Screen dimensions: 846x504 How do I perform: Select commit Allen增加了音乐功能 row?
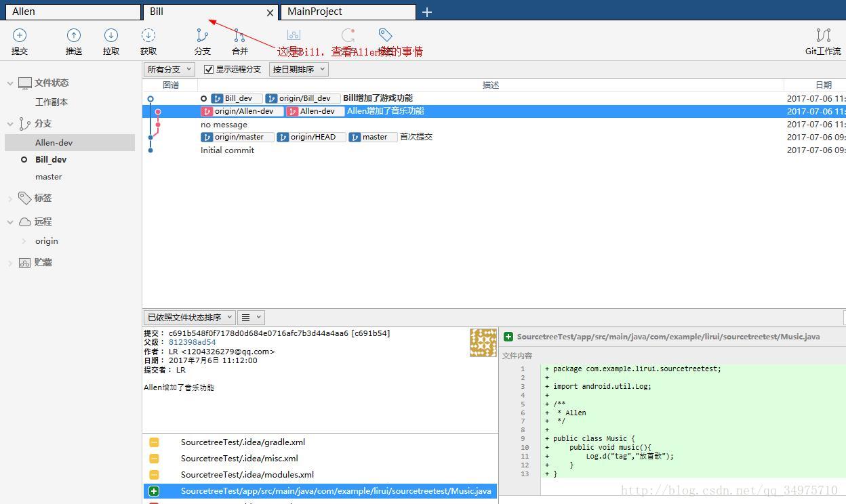494,111
